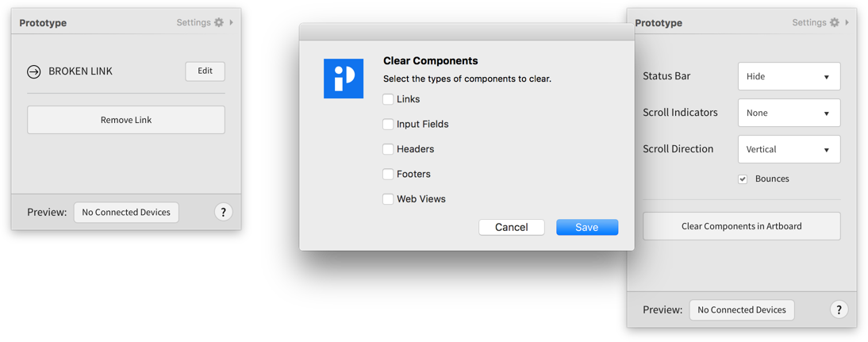Expand the arrow beside Settings in the right panel
The height and width of the screenshot is (342, 868).
(x=847, y=22)
